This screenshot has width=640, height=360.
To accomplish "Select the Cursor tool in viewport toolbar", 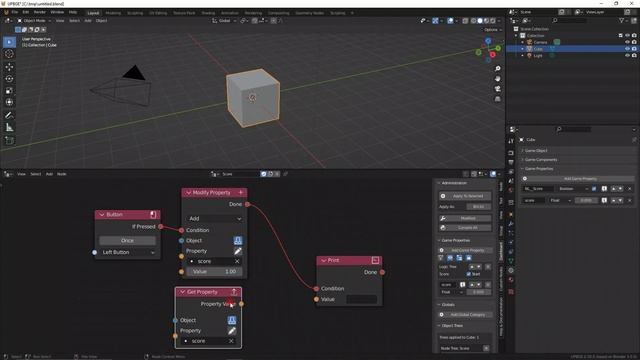I will (9, 54).
